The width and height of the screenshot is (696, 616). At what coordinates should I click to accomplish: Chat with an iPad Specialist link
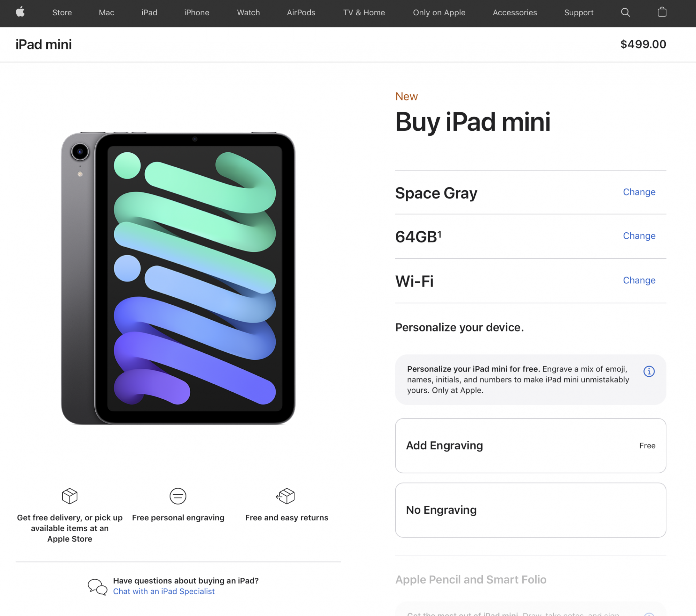(x=164, y=591)
